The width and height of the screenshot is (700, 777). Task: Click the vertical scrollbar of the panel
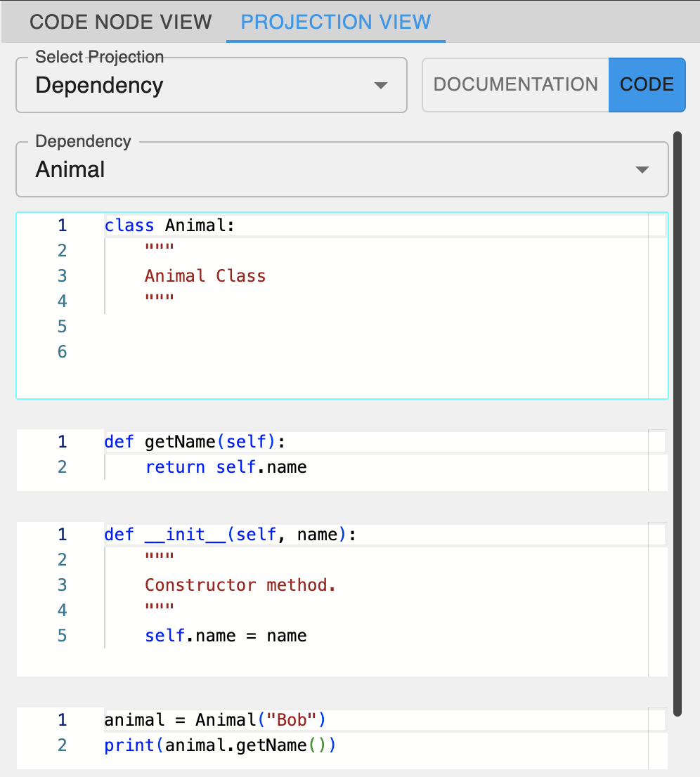678,422
